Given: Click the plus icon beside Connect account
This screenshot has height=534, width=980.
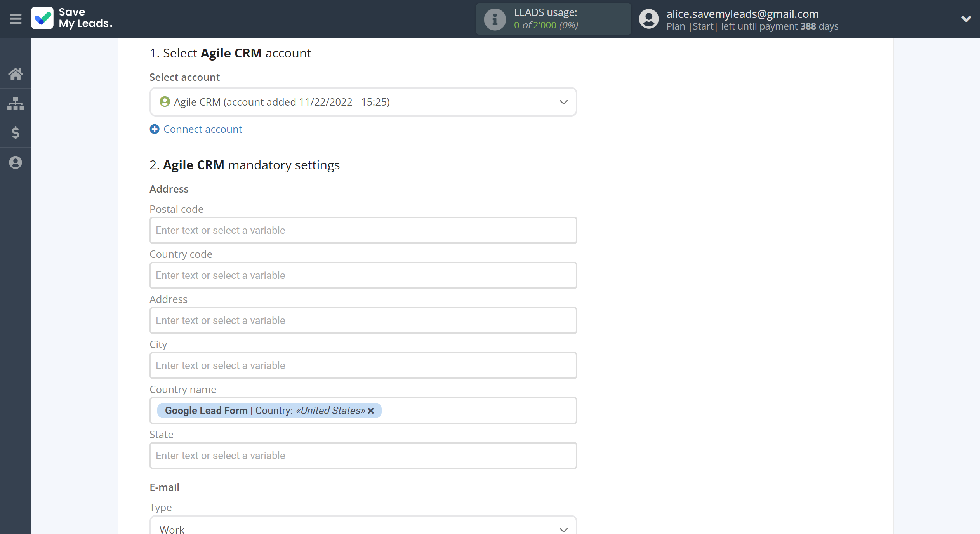Looking at the screenshot, I should [x=155, y=129].
